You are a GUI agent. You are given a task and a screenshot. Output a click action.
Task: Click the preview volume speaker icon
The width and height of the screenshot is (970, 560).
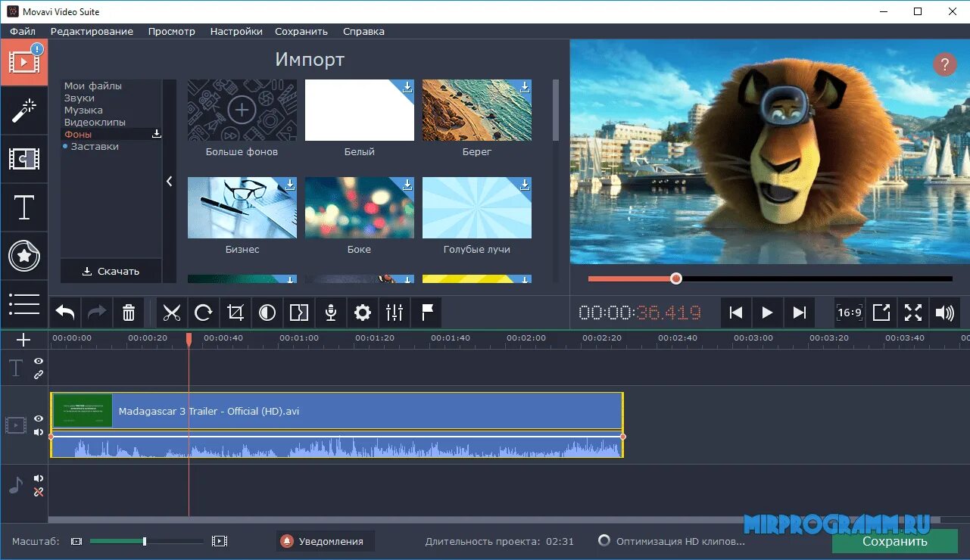(x=945, y=313)
